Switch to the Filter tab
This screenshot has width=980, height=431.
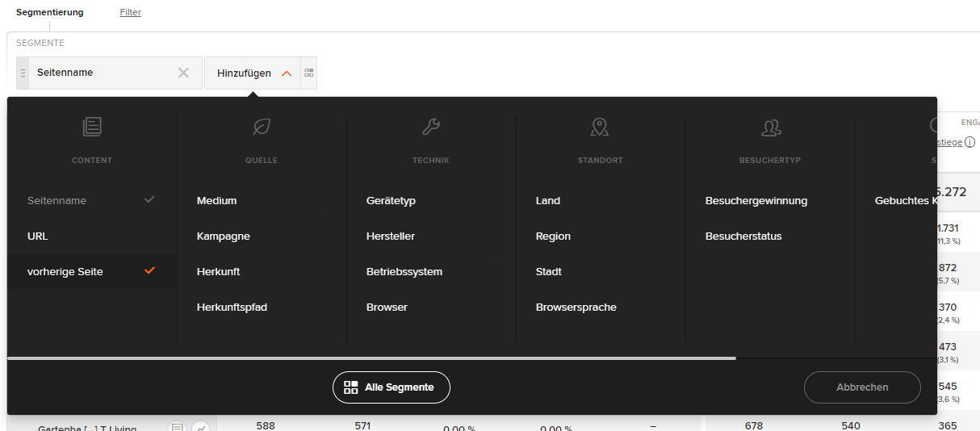click(130, 12)
